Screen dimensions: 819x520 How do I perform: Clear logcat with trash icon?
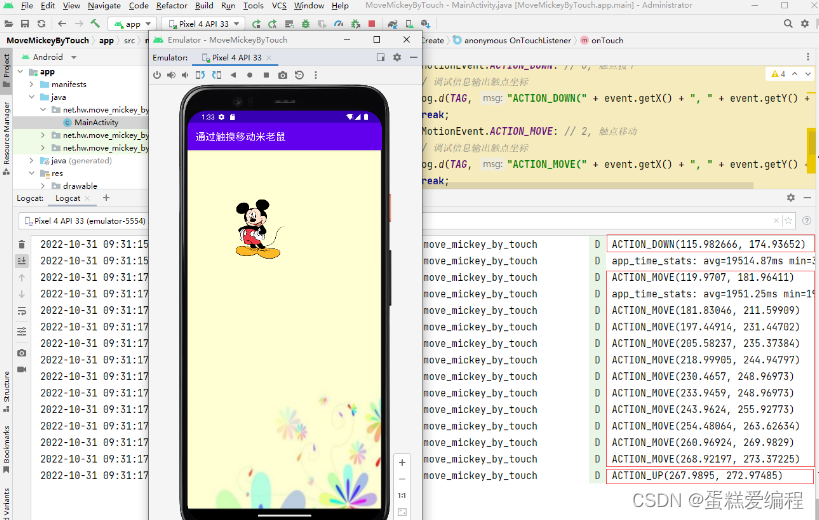21,244
